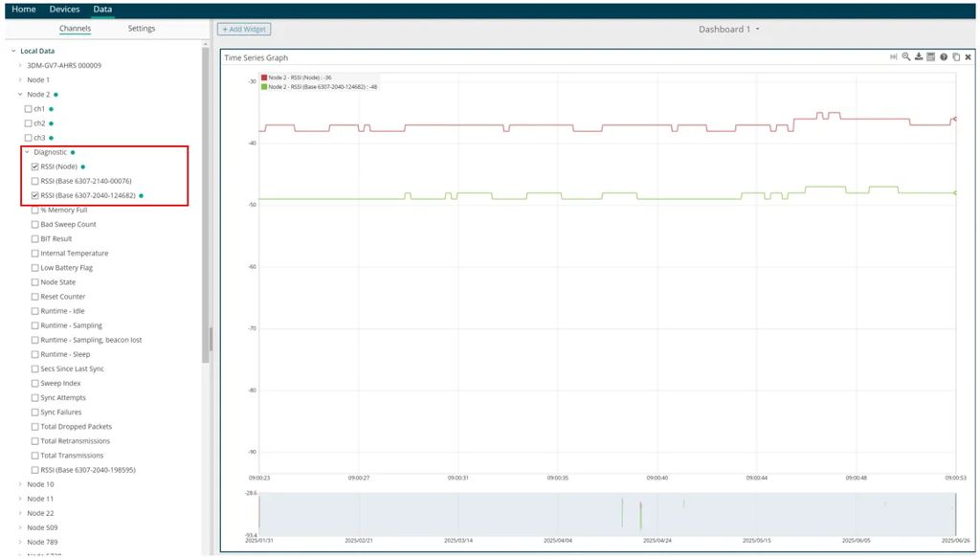Click the Add Widget button

244,30
